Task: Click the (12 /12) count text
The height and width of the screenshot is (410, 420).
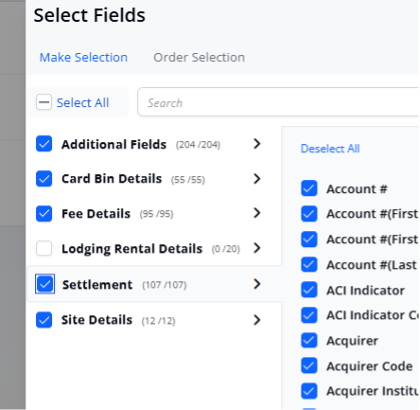Action: (x=159, y=321)
